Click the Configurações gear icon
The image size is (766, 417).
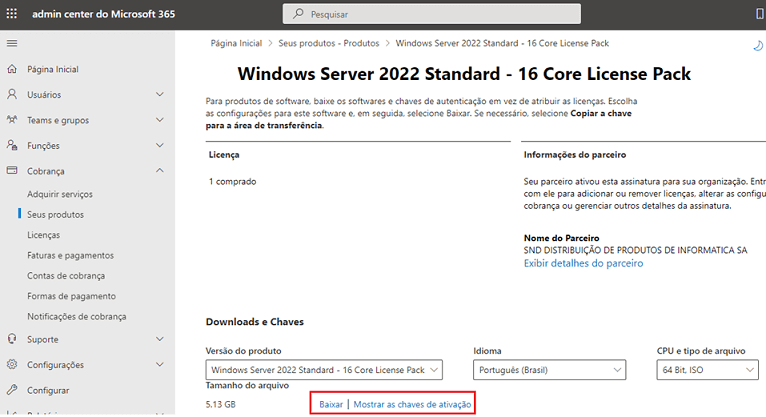[12, 364]
